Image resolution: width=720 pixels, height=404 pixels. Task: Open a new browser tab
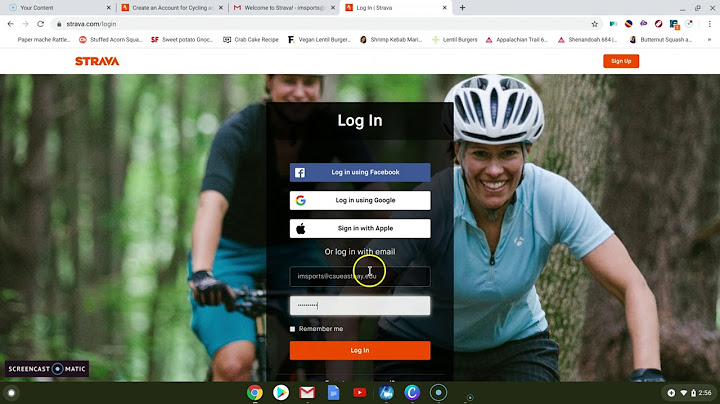[462, 8]
